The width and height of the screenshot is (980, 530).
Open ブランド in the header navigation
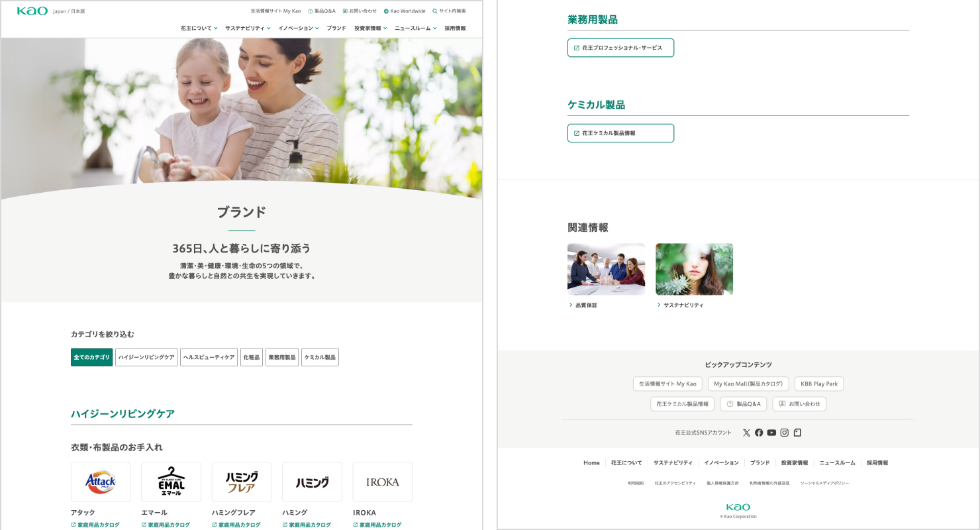(336, 28)
